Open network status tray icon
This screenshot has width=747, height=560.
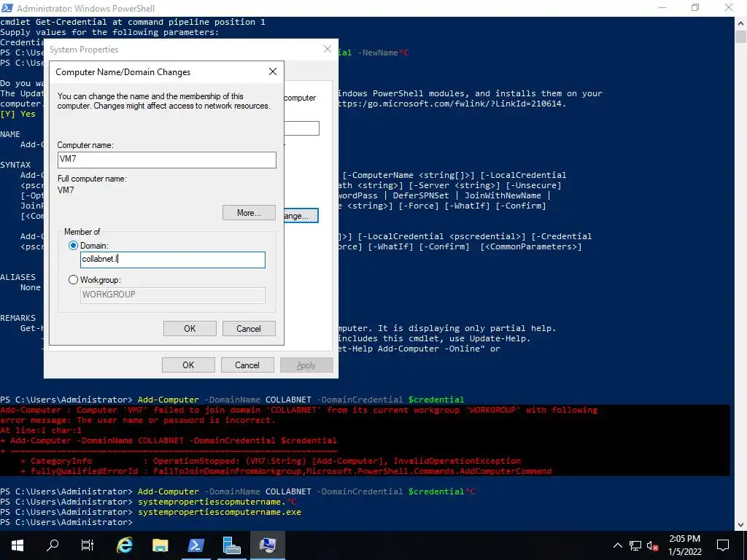click(x=635, y=545)
